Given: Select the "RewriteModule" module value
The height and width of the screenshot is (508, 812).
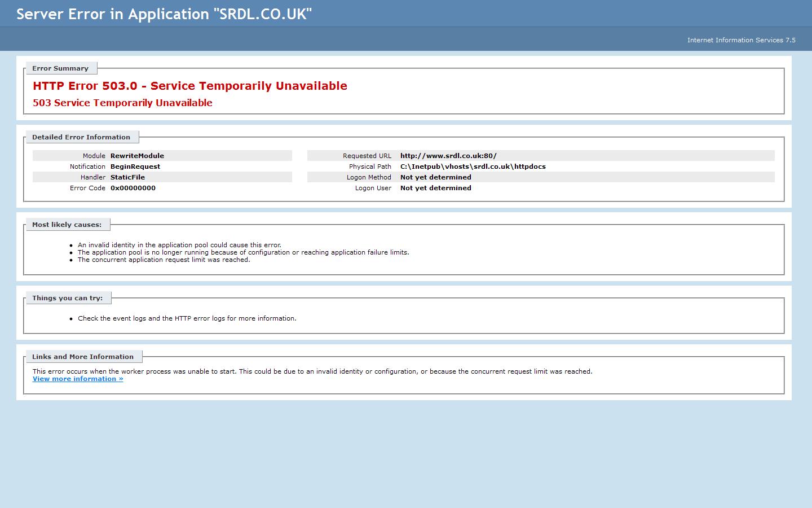Looking at the screenshot, I should [x=137, y=156].
